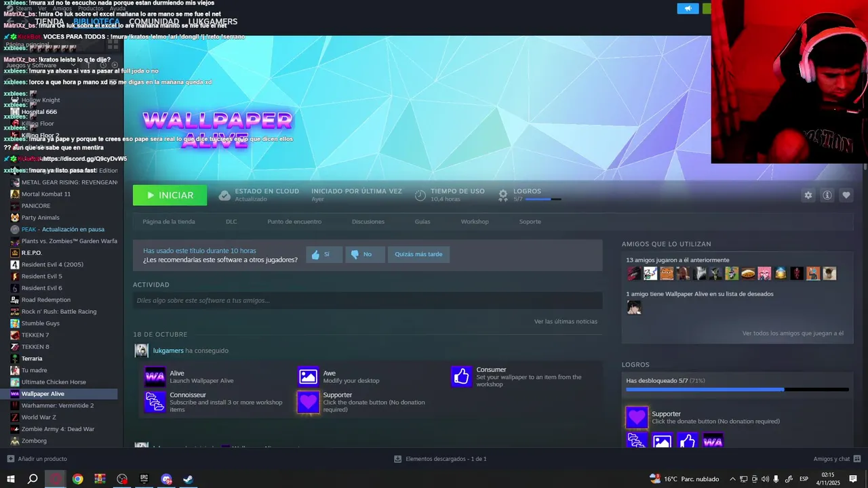This screenshot has width=868, height=488.
Task: Click the first friend avatar in played list
Action: point(633,273)
